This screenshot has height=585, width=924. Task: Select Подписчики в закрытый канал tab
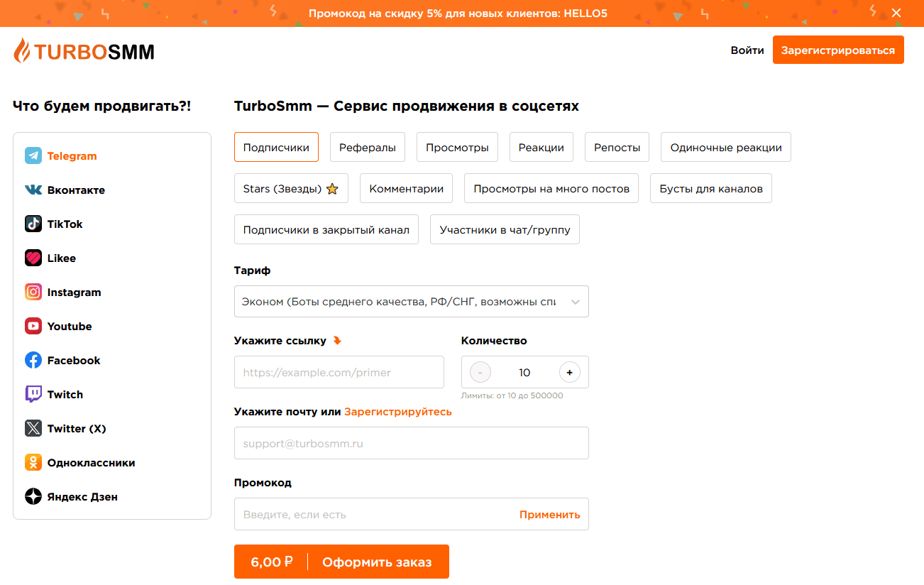tap(326, 229)
